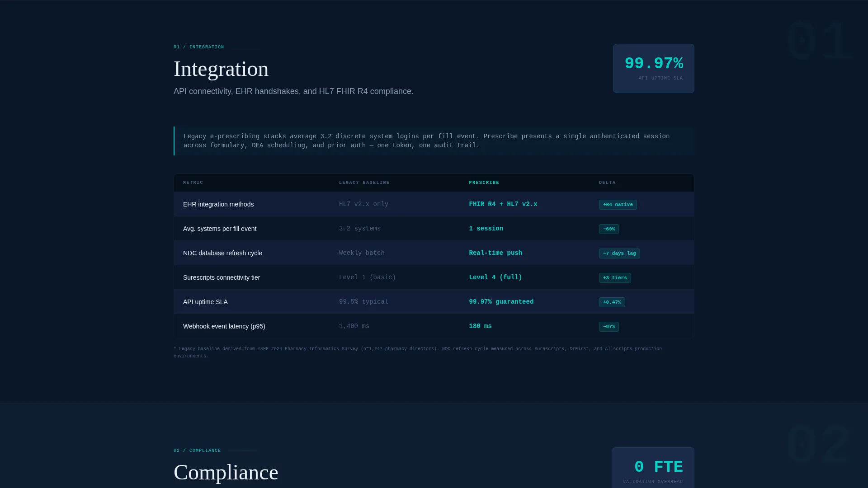Click the '+R4 native' delta badge

[x=618, y=205]
